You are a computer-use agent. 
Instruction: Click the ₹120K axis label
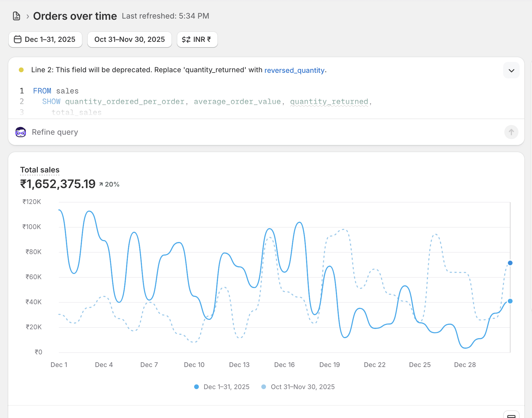[x=32, y=202]
